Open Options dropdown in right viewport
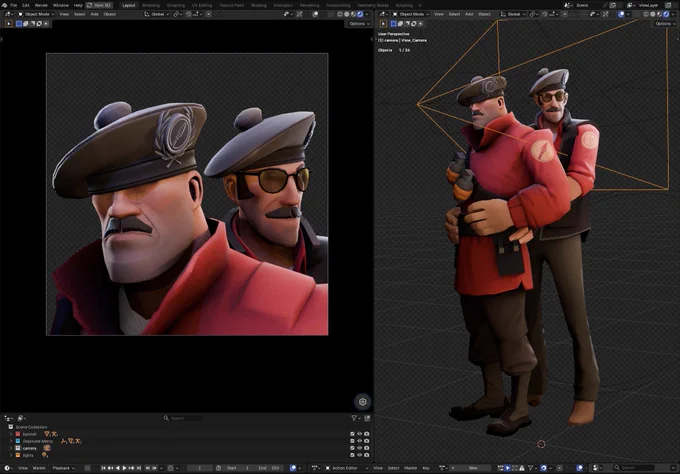 tap(666, 23)
